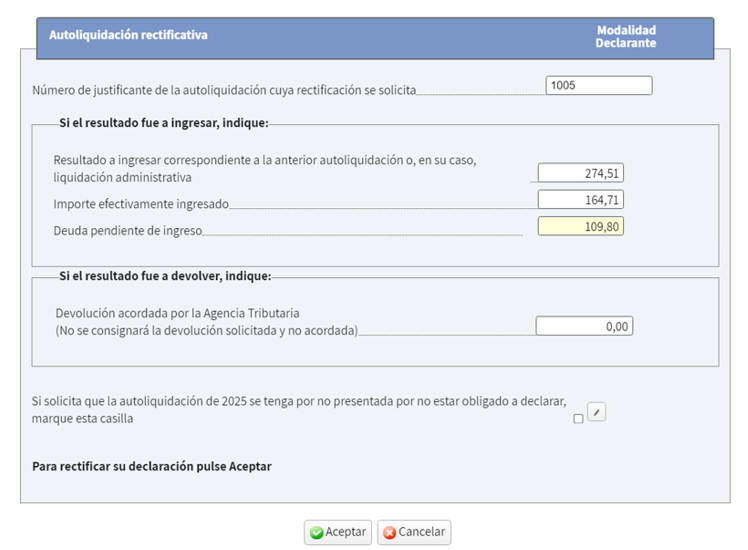
Task: Click the pencil edit icon beside the checkbox
Action: coord(596,411)
